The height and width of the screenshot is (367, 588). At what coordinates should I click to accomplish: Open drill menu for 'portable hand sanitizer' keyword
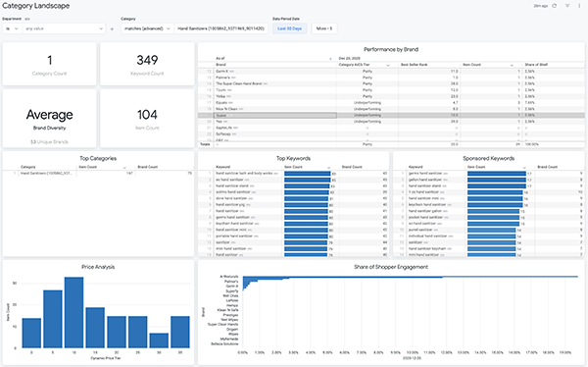[257, 236]
